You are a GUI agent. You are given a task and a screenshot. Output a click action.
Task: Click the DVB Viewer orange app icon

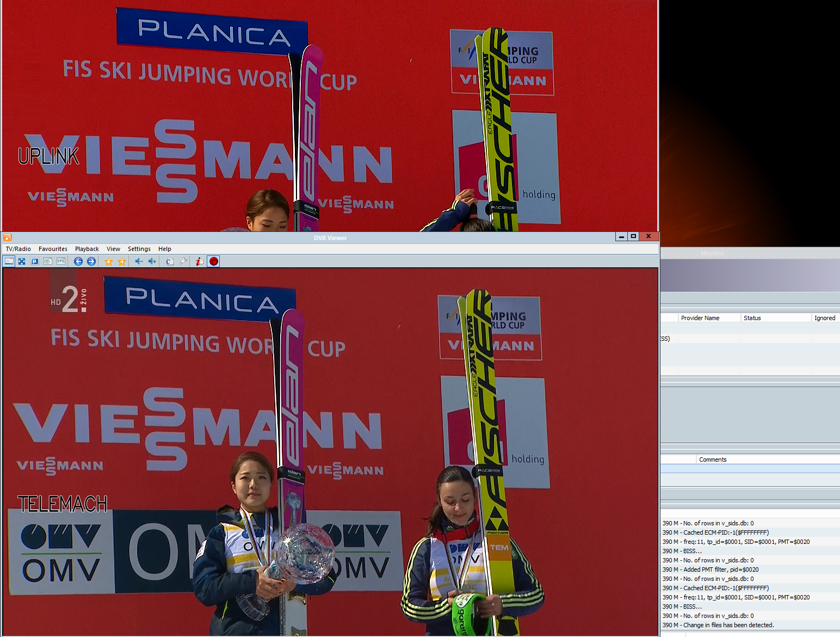[8, 237]
